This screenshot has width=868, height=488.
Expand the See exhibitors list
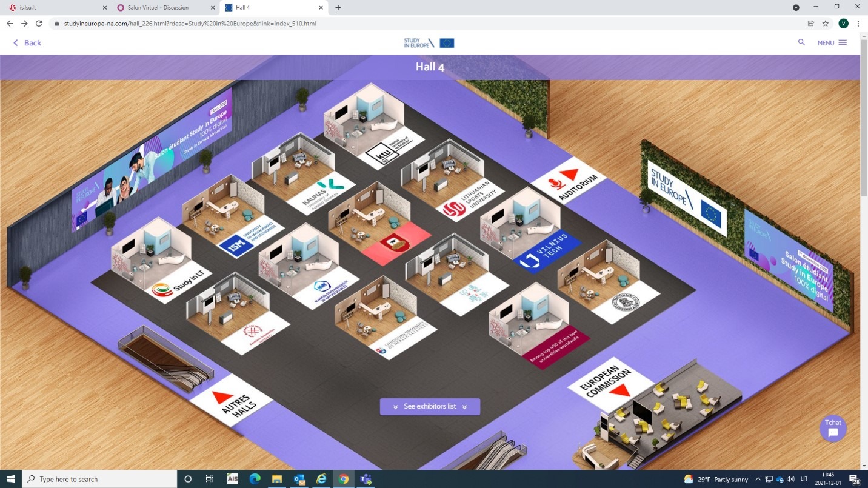(430, 406)
